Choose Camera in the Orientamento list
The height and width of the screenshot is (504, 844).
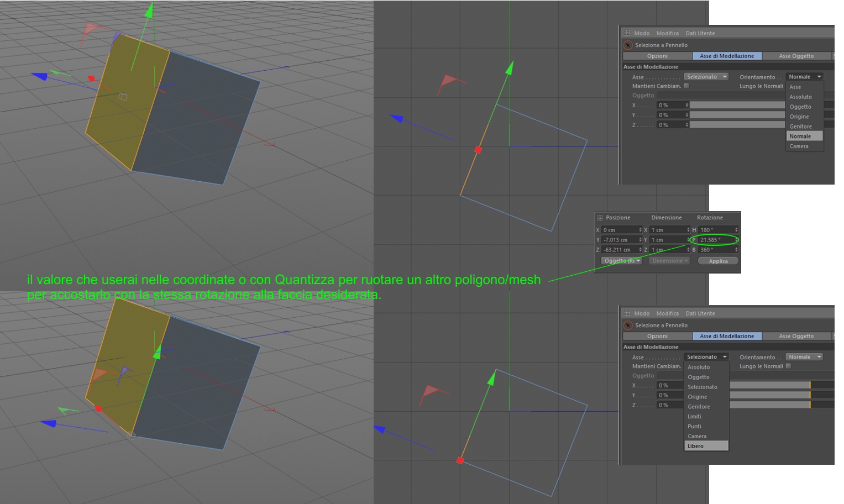click(x=805, y=146)
